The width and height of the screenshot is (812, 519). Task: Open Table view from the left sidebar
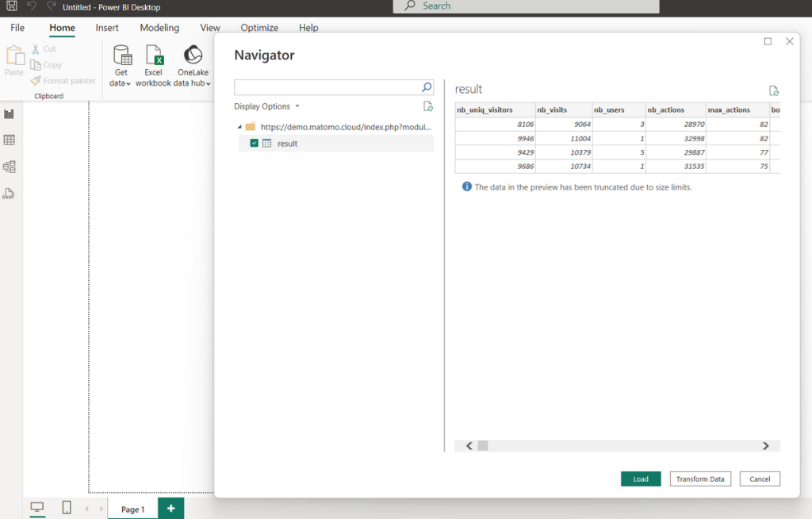[x=10, y=140]
